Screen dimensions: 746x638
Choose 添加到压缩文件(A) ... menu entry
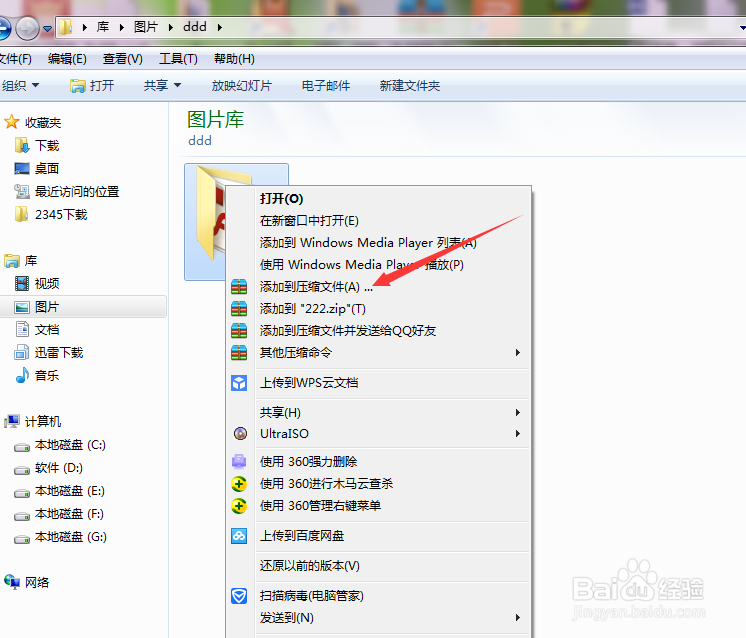click(378, 287)
